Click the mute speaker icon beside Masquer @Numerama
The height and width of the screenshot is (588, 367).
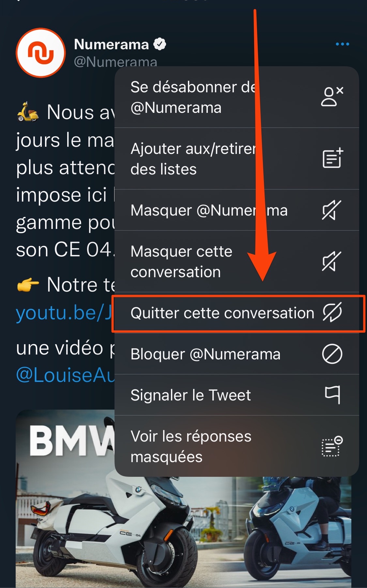point(332,210)
